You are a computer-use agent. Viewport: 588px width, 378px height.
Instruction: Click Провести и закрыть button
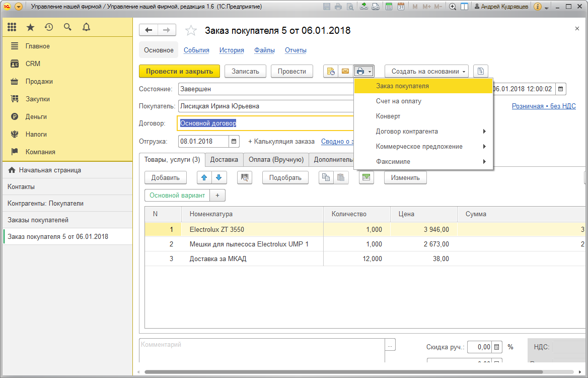click(179, 72)
